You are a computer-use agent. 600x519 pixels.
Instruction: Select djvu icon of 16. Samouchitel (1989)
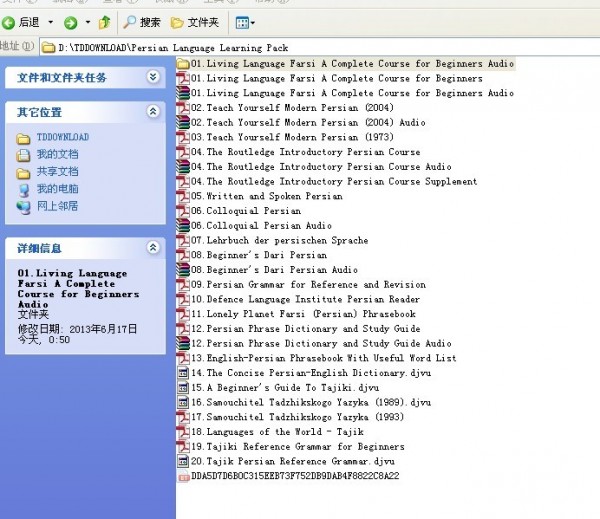(x=183, y=402)
